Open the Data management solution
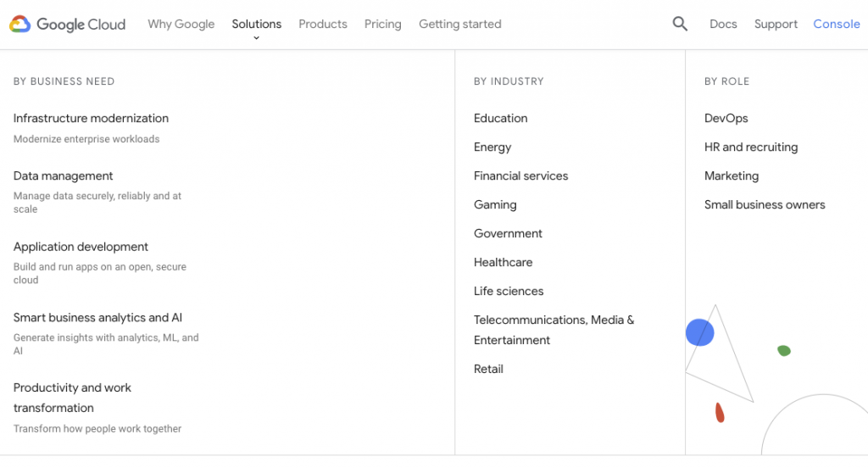The height and width of the screenshot is (468, 868). (64, 175)
